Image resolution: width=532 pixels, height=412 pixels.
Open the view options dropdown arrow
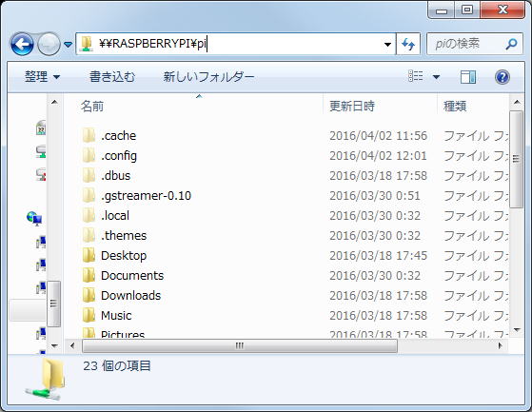[436, 77]
